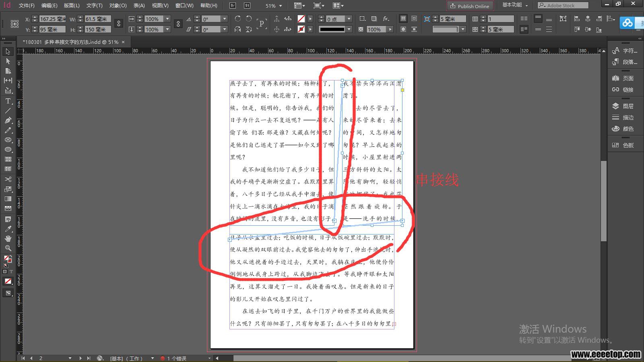The width and height of the screenshot is (644, 362).
Task: Toggle formatting affects text button
Action: click(x=11, y=271)
